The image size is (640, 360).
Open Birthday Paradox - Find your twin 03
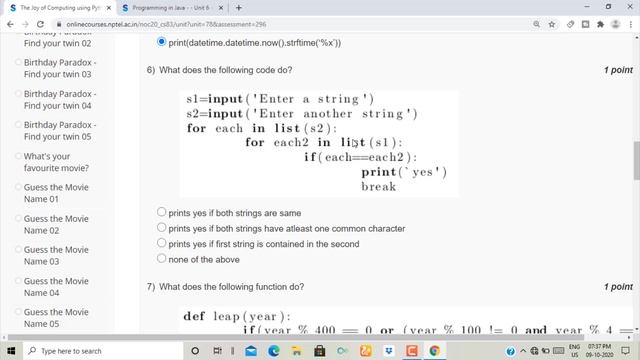(x=60, y=68)
